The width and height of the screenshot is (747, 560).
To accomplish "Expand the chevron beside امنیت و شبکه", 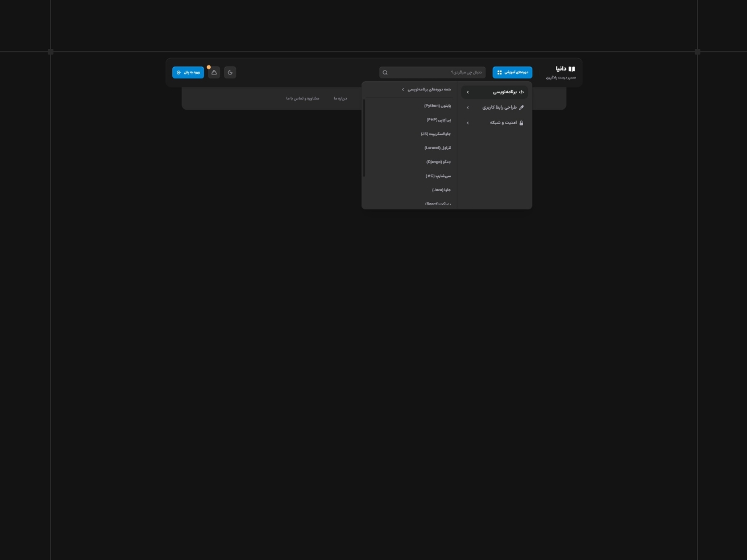I will (x=468, y=123).
